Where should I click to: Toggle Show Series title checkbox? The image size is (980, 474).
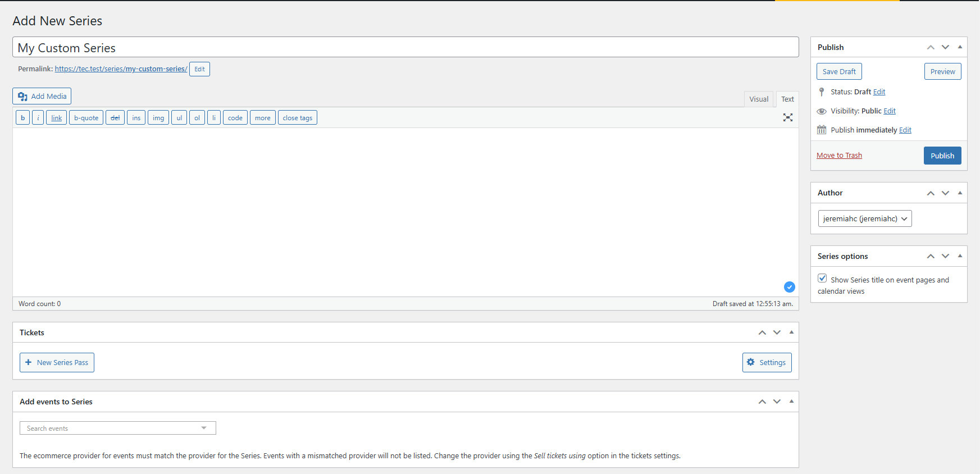pyautogui.click(x=822, y=279)
